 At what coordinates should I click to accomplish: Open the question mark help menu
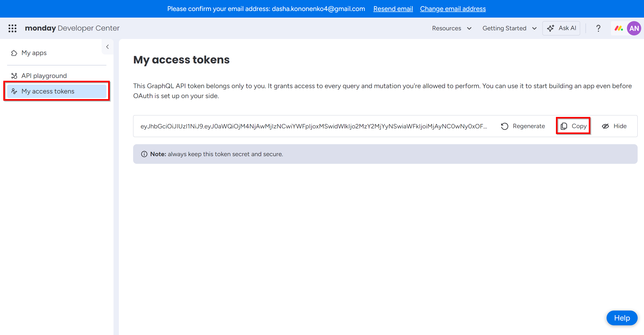598,28
